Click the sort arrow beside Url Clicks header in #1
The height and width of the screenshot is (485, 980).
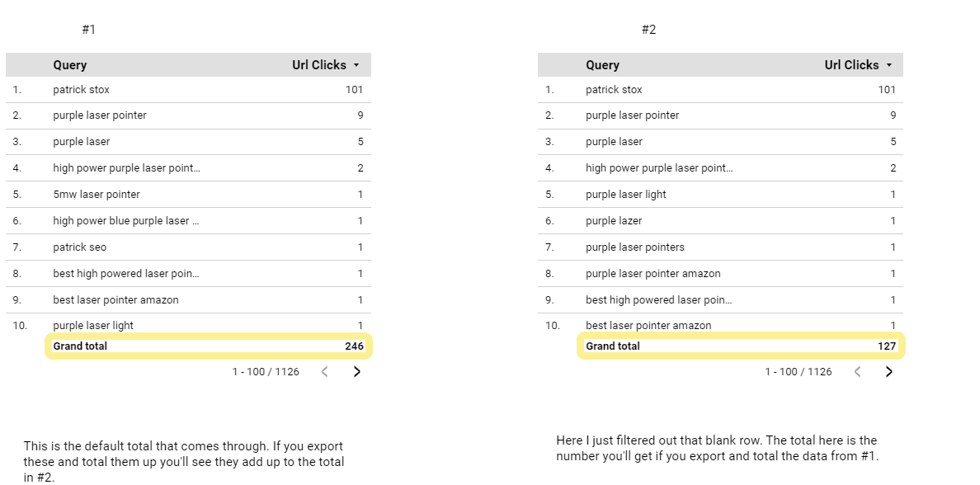(x=356, y=64)
